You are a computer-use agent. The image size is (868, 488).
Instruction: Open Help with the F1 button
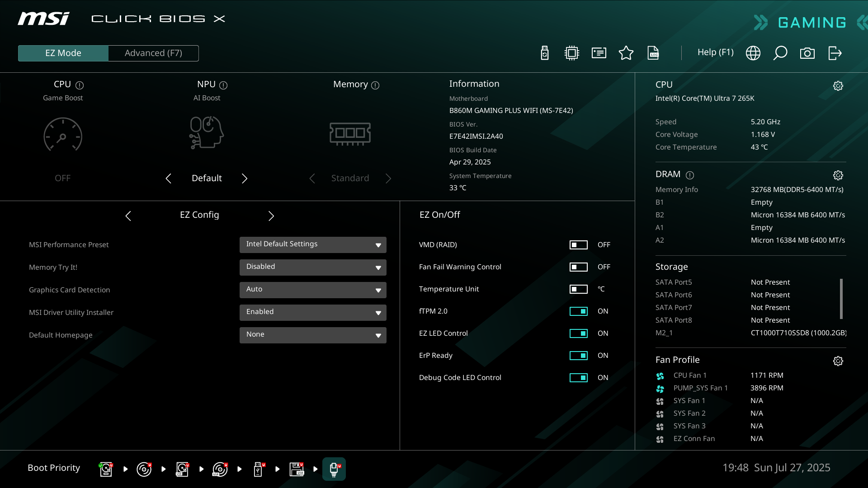click(716, 52)
